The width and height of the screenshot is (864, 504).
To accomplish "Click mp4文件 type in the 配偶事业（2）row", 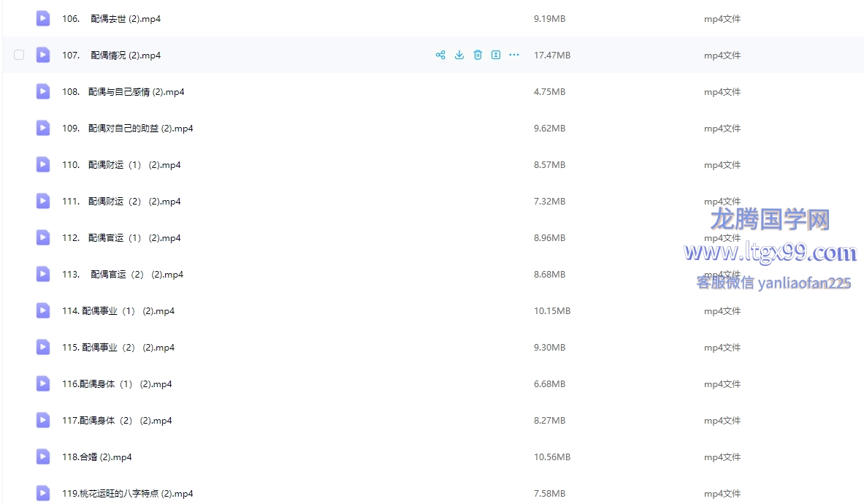I will [722, 348].
